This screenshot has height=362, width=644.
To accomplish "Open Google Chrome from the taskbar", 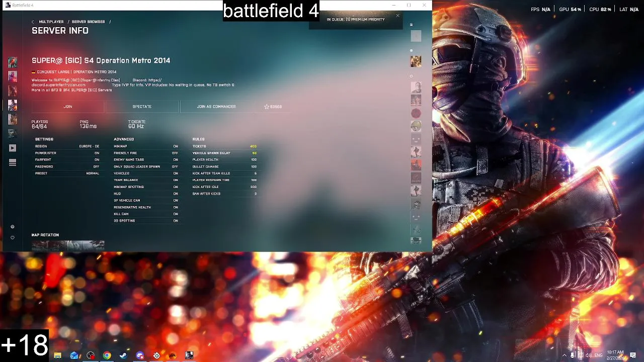I will click(x=107, y=355).
